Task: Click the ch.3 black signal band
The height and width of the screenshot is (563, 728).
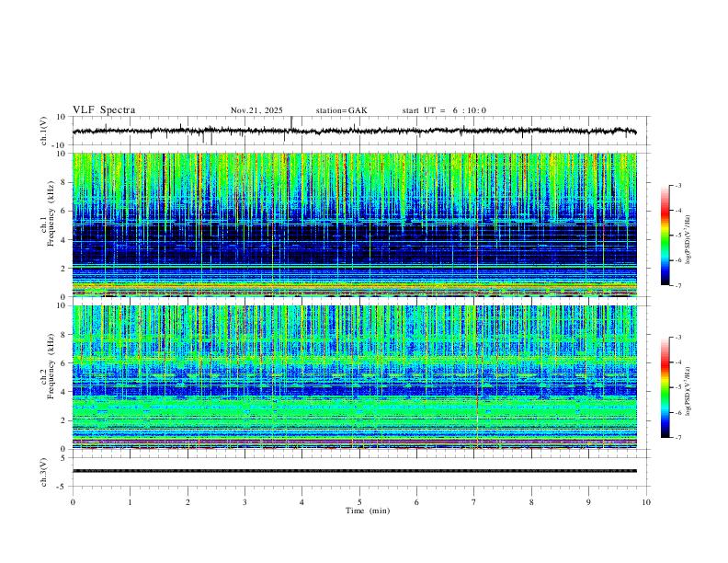Action: pos(355,471)
